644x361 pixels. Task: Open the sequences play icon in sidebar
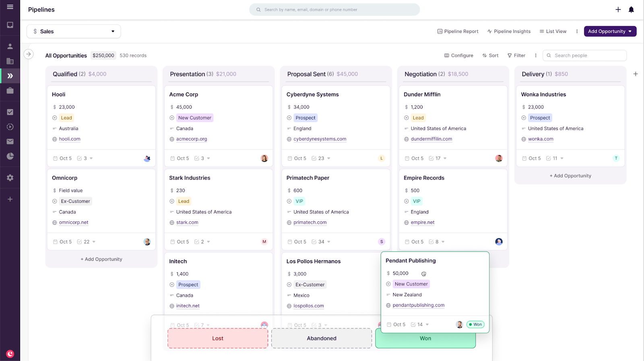(10, 127)
